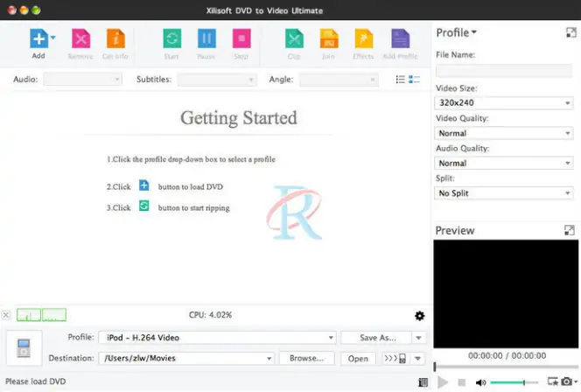Open the Profile panel header menu

click(456, 32)
